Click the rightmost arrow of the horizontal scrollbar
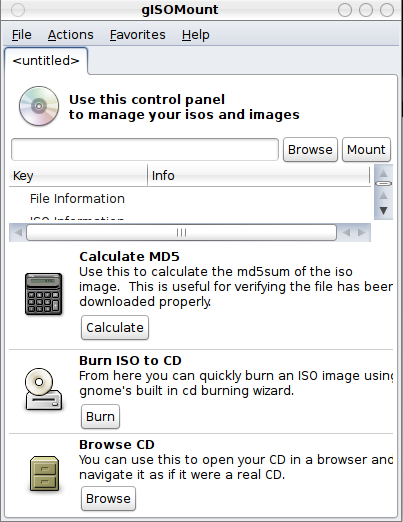403x522 pixels. (362, 232)
